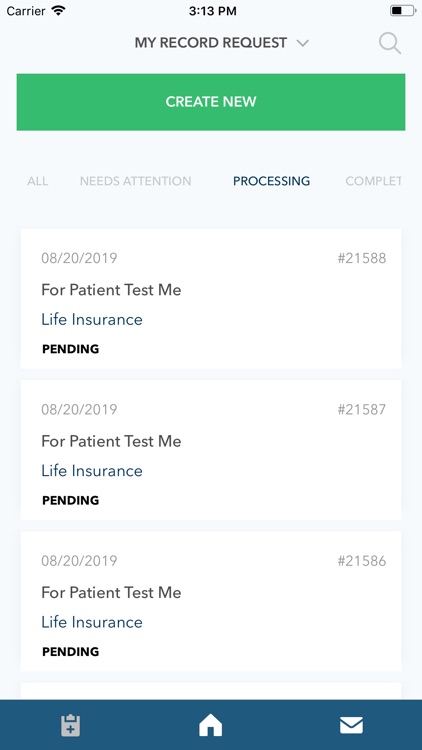Screen dimensions: 422x750
Task: Click Life Insurance link in request #21586
Action: [92, 622]
